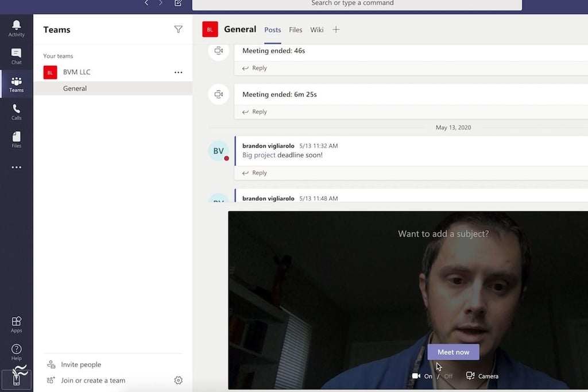Reply to 'Meeting ended: 6m 25s' post
The height and width of the screenshot is (392, 588).
(x=255, y=112)
